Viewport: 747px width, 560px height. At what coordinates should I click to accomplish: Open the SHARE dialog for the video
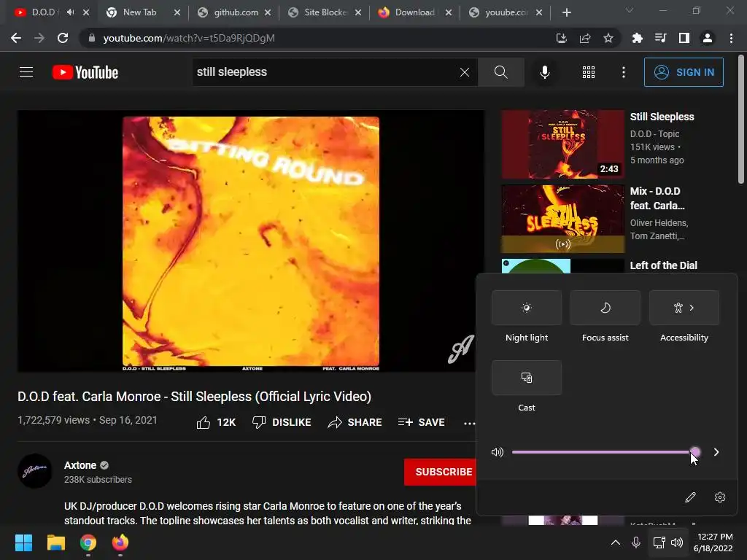(355, 422)
